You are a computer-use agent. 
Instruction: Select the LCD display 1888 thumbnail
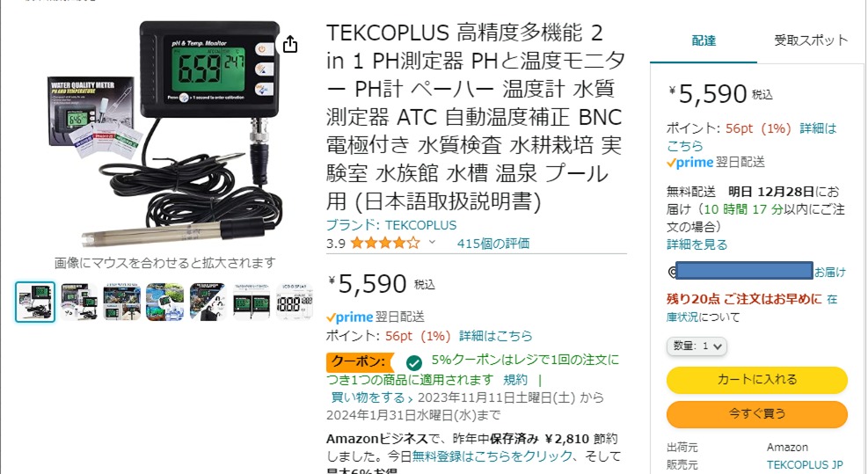pyautogui.click(x=295, y=302)
